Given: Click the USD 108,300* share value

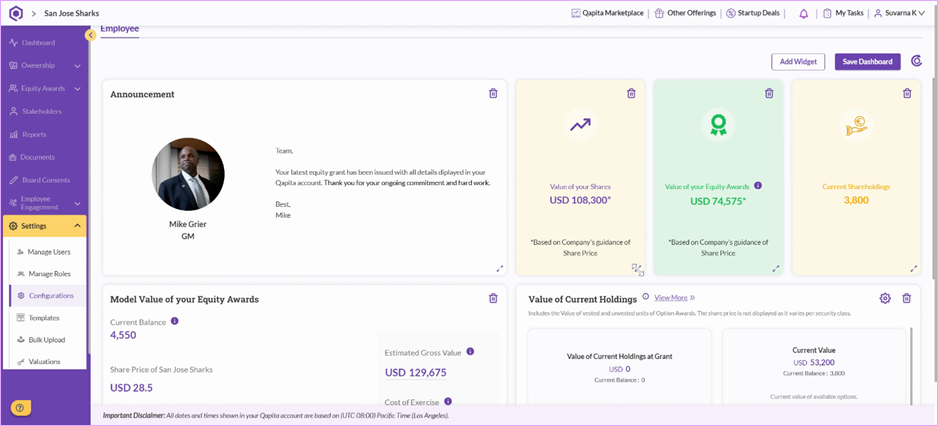Looking at the screenshot, I should tap(580, 200).
